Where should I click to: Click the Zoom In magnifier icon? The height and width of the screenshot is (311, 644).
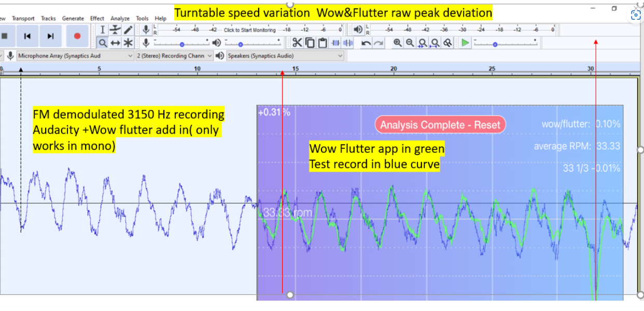point(397,43)
